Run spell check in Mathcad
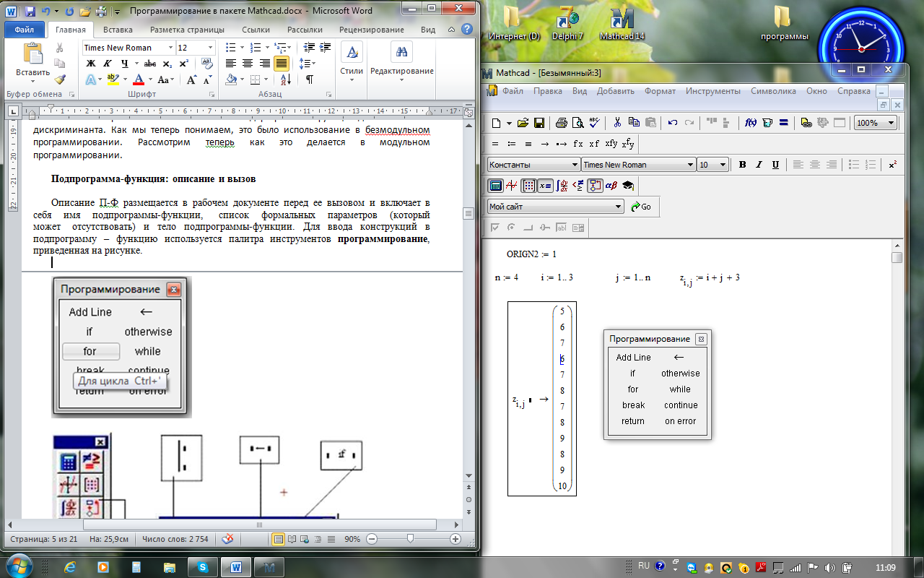Viewport: 924px width, 578px height. click(594, 123)
